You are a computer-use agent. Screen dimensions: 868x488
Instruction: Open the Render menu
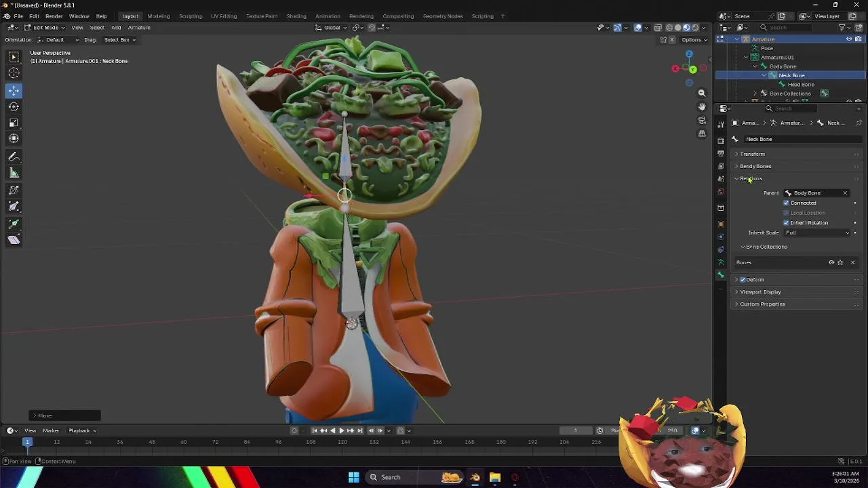pyautogui.click(x=54, y=16)
